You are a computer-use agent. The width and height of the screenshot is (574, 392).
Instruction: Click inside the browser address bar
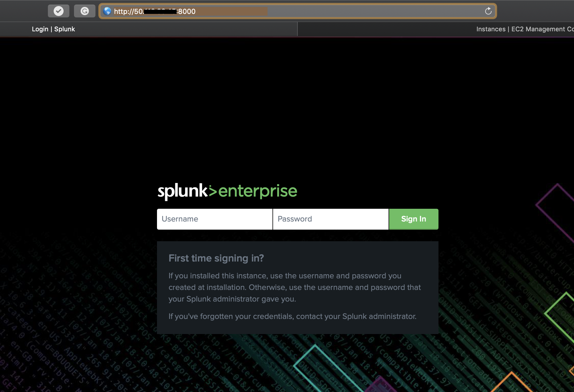261,12
